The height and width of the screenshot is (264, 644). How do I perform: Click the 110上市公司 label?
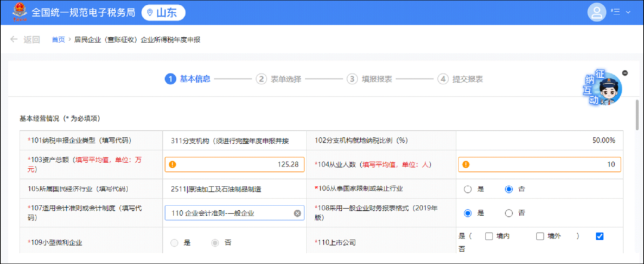coord(335,242)
